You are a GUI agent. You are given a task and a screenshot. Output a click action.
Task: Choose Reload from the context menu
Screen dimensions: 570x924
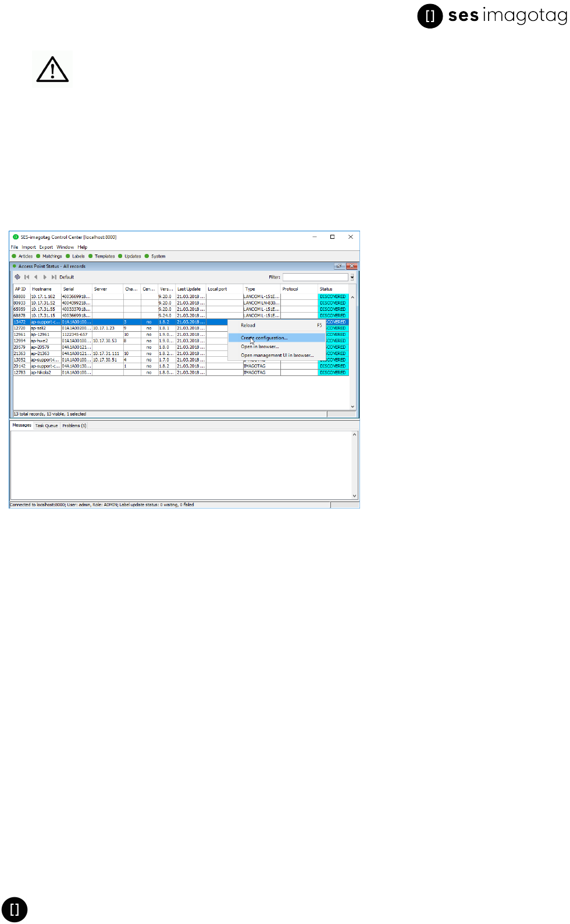[x=276, y=325]
